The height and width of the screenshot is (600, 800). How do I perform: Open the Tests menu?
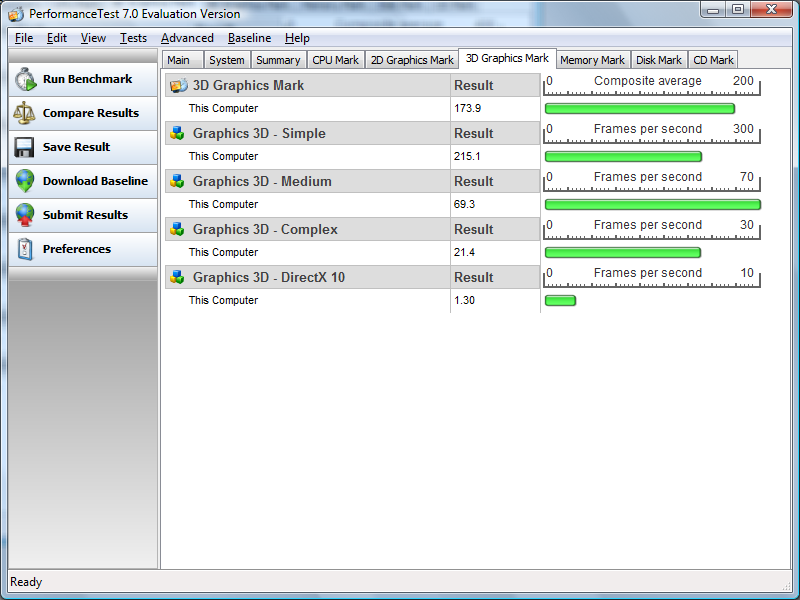[x=133, y=38]
